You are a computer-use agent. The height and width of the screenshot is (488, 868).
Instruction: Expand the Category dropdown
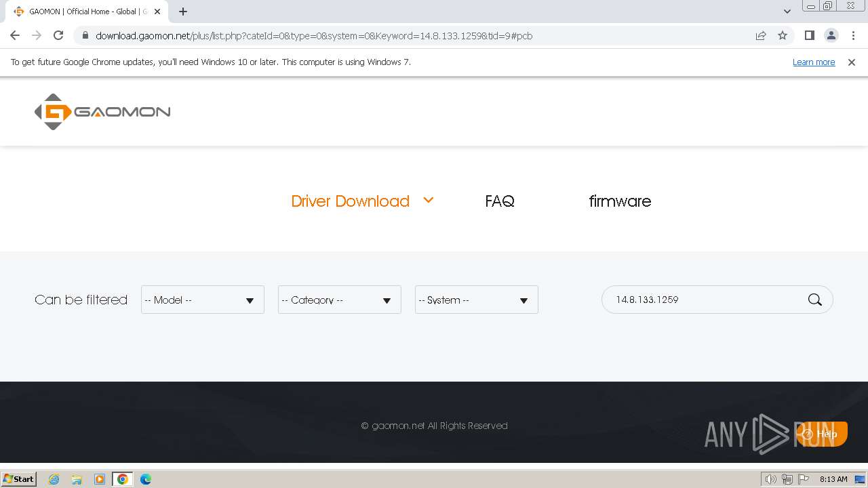pos(340,300)
